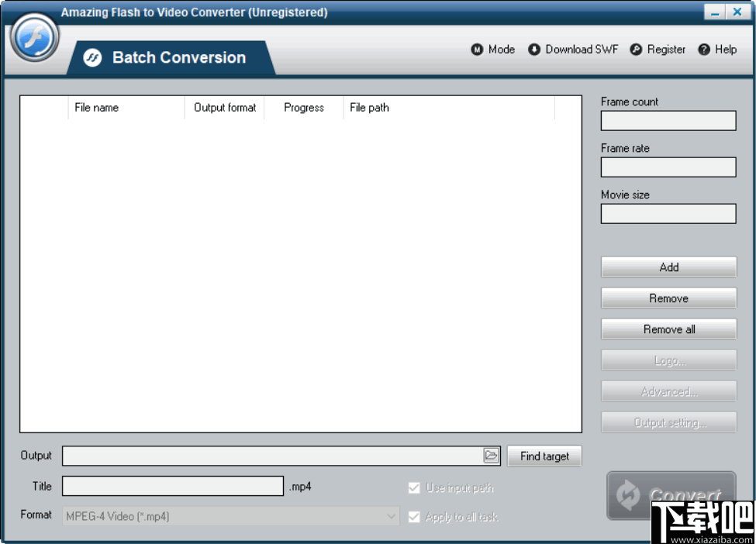Click the Mode icon in the top toolbar
Viewport: 756px width, 544px height.
477,49
